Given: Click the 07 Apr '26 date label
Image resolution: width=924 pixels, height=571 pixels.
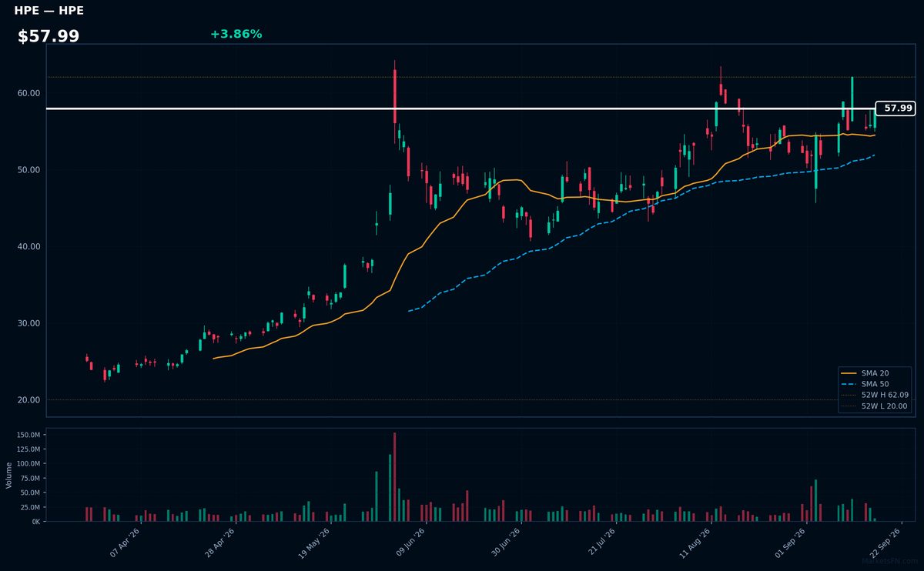Looking at the screenshot, I should pos(126,543).
